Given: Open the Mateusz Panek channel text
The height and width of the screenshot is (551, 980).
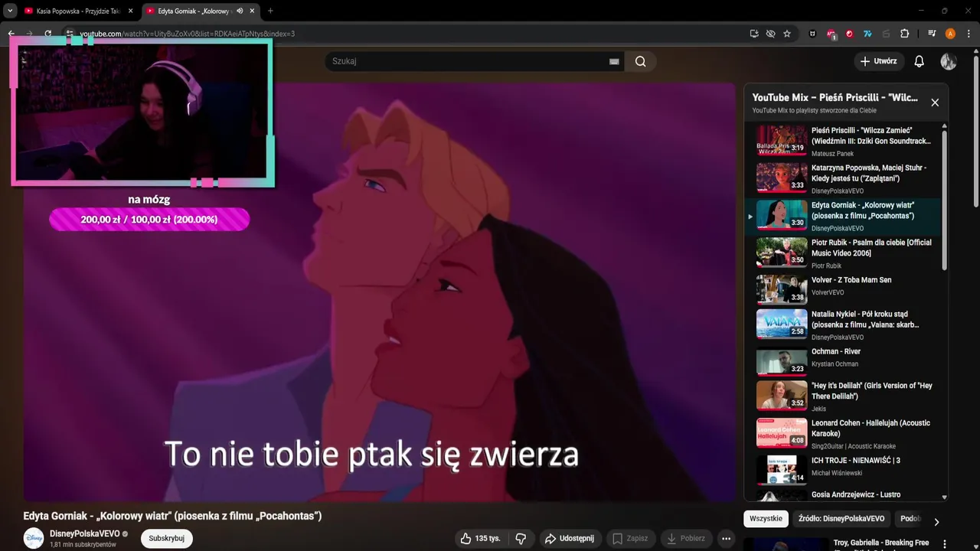Looking at the screenshot, I should [x=832, y=154].
